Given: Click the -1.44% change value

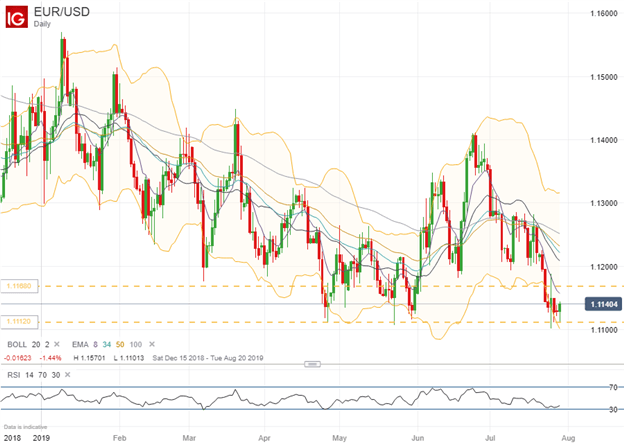Looking at the screenshot, I should click(51, 358).
